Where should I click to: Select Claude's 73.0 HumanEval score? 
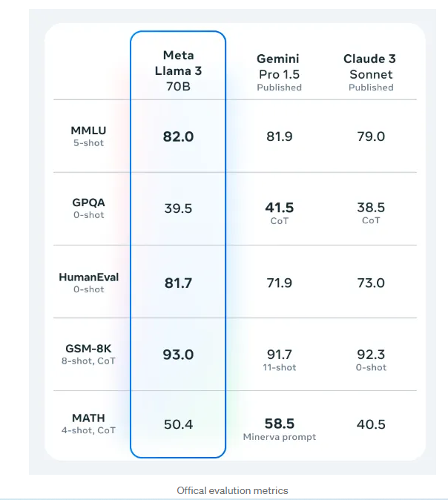pyautogui.click(x=371, y=283)
